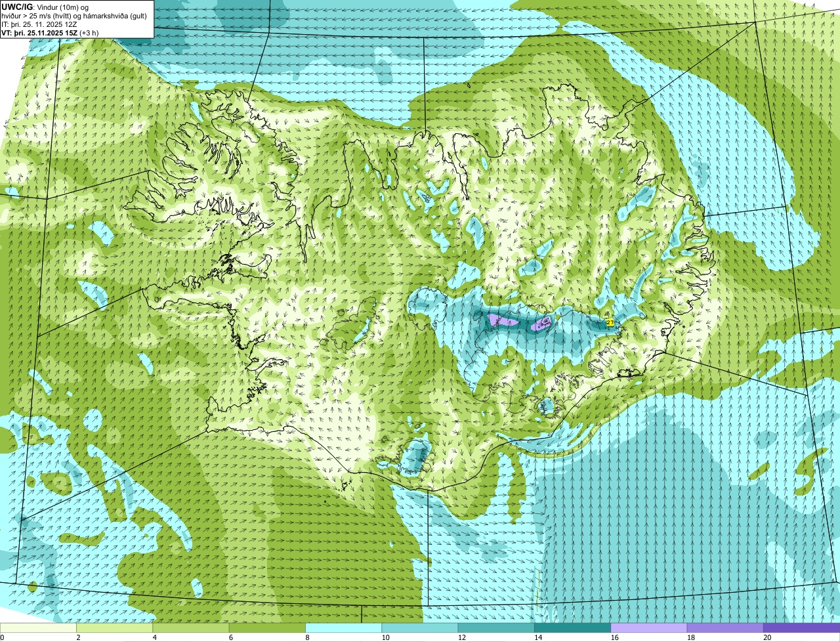Pick the 10–12 m/s light teal legend swatch
Viewport: 840px width, 642px height.
click(420, 628)
